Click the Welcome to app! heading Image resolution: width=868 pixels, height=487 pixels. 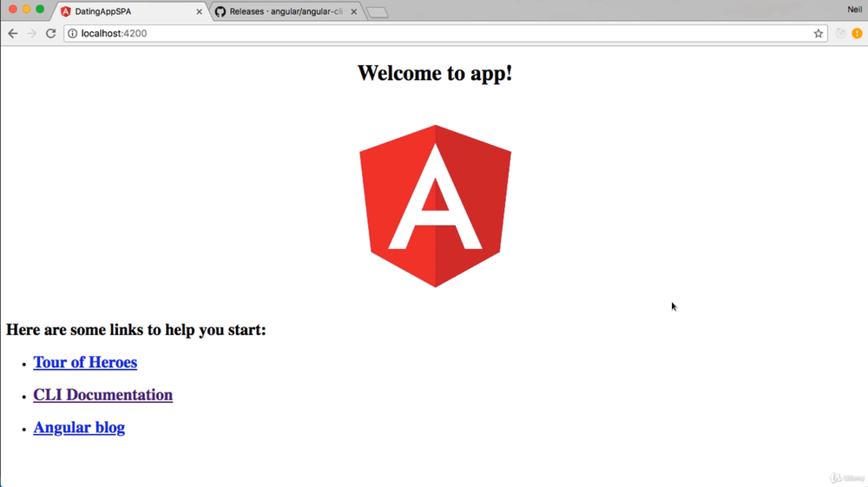[435, 73]
